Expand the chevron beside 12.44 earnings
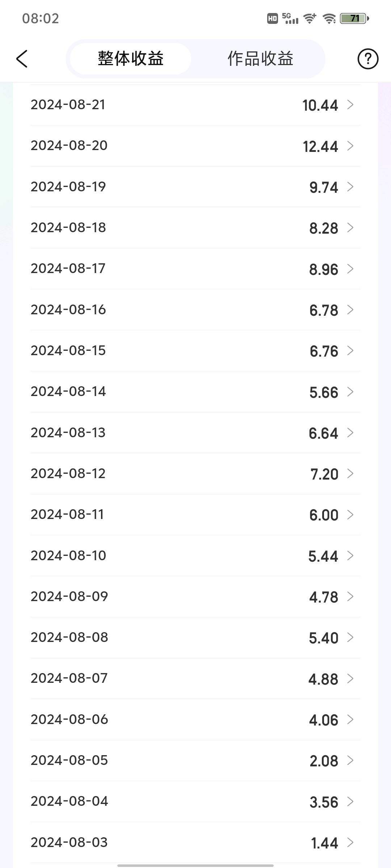The image size is (391, 868). pyautogui.click(x=350, y=146)
